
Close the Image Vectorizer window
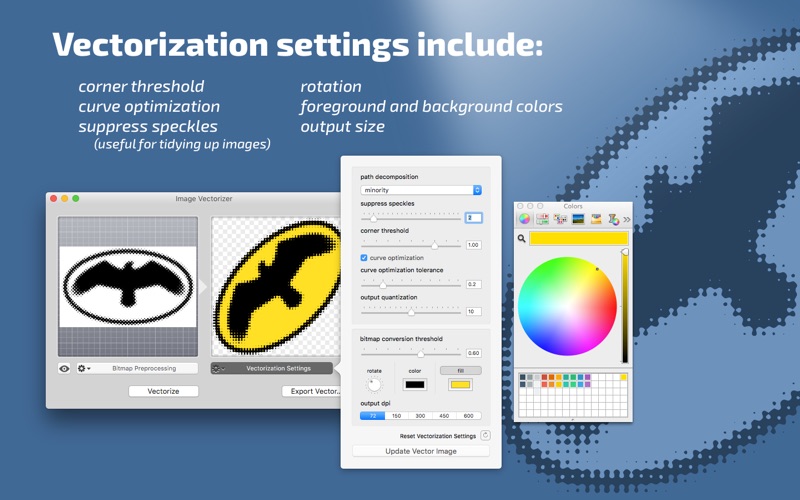point(54,198)
